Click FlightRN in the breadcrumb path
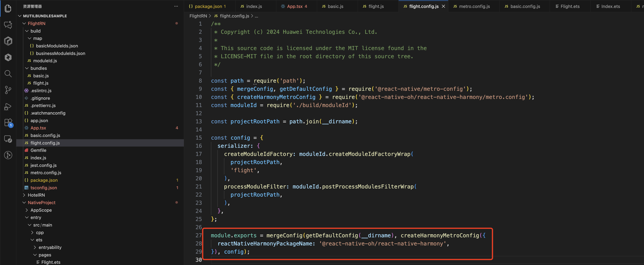This screenshot has height=265, width=644. 198,16
